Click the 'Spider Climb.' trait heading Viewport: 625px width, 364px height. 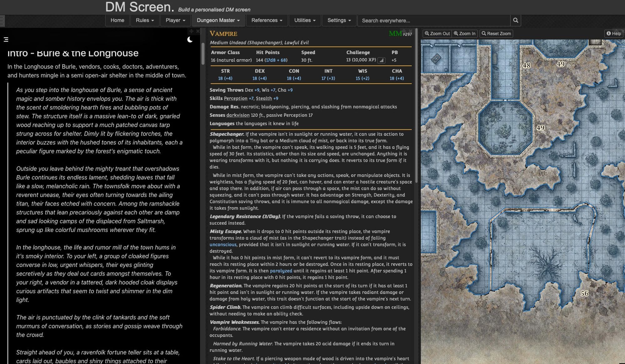(225, 307)
